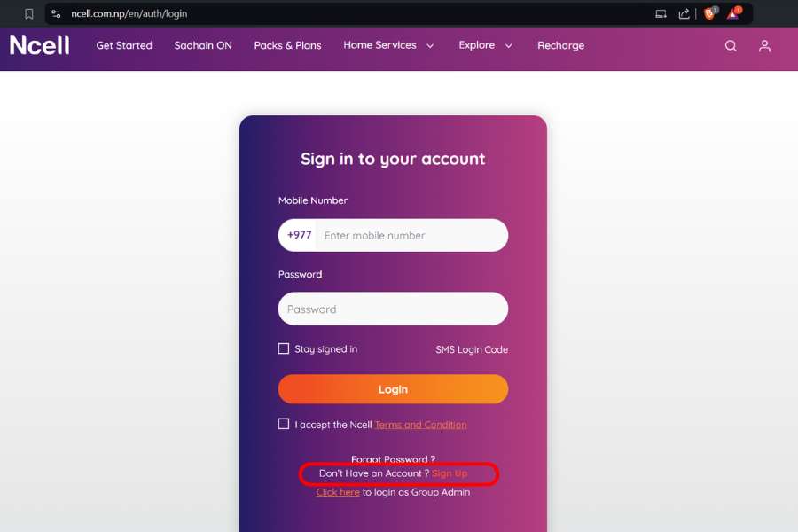Image resolution: width=798 pixels, height=532 pixels.
Task: Expand the Home Services dropdown
Action: (x=388, y=45)
